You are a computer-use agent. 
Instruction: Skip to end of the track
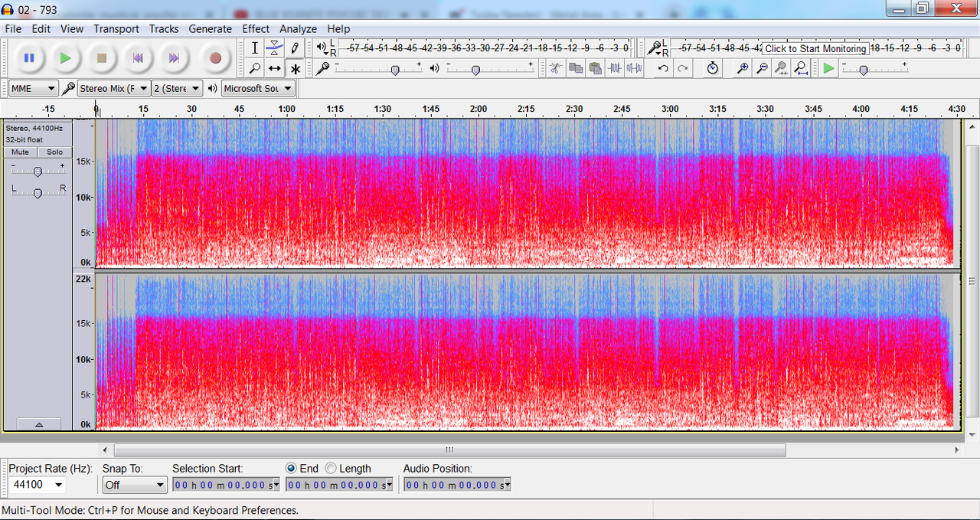[x=174, y=57]
